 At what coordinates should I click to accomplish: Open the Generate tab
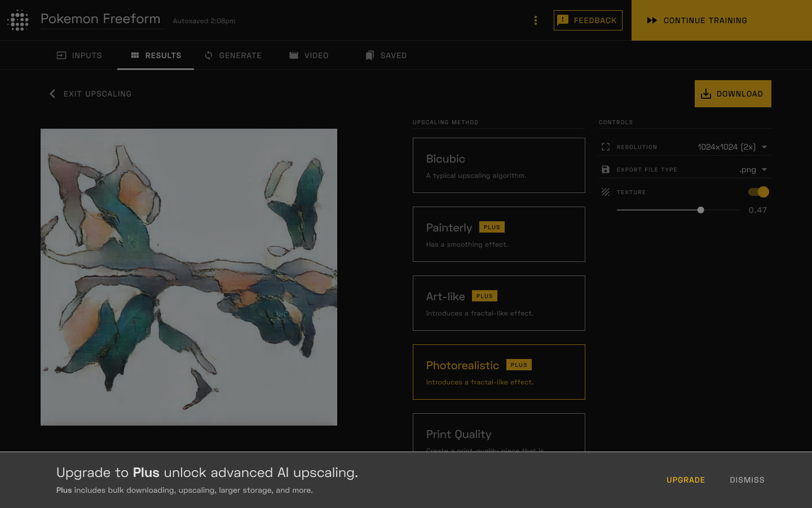pyautogui.click(x=233, y=55)
